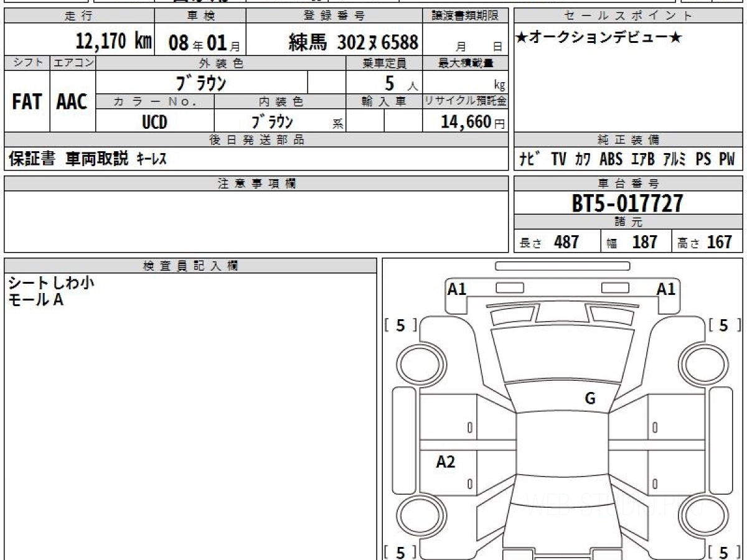Click the 注意事項欄 header

pyautogui.click(x=256, y=184)
